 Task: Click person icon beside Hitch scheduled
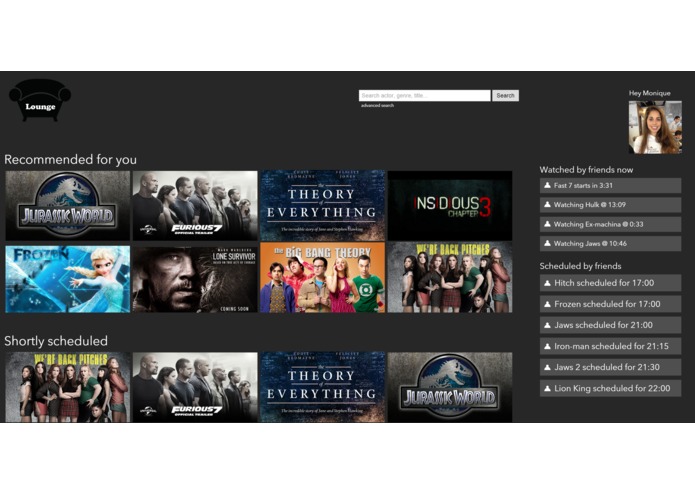point(547,283)
